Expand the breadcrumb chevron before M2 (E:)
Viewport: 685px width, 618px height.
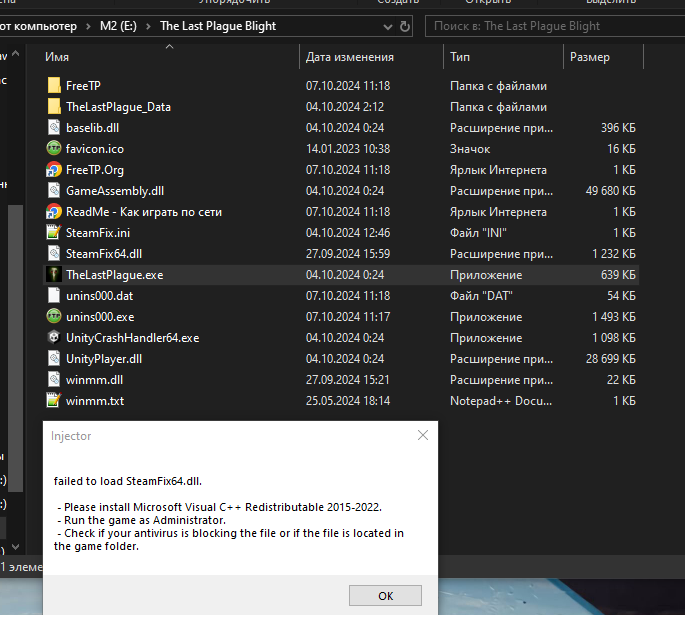click(x=88, y=27)
